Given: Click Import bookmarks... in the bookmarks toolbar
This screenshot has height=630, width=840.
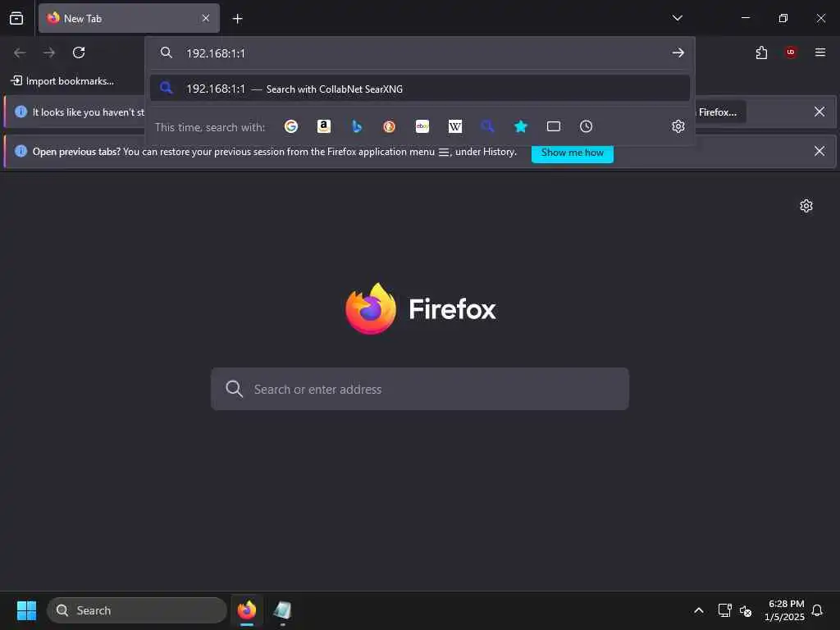Looking at the screenshot, I should click(x=62, y=81).
